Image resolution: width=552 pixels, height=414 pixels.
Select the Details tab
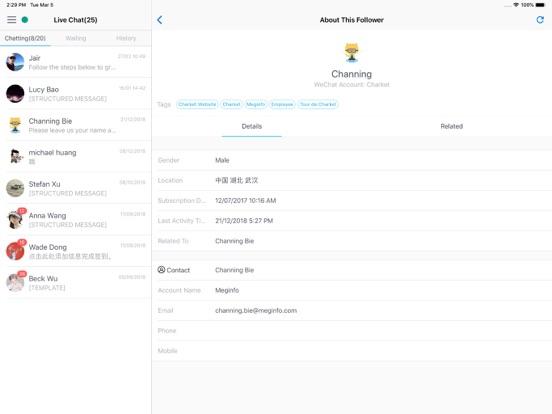pos(252,126)
